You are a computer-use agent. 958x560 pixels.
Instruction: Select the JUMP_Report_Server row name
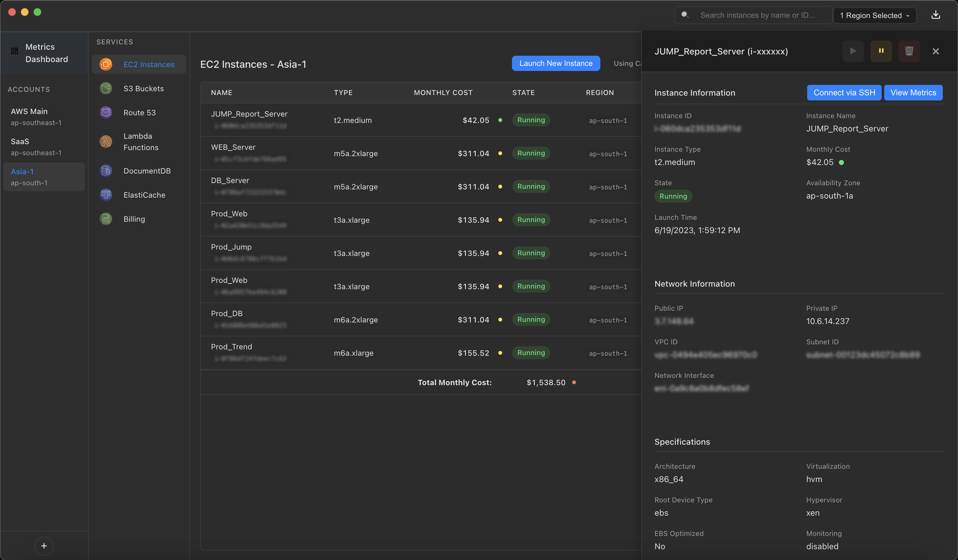point(249,114)
